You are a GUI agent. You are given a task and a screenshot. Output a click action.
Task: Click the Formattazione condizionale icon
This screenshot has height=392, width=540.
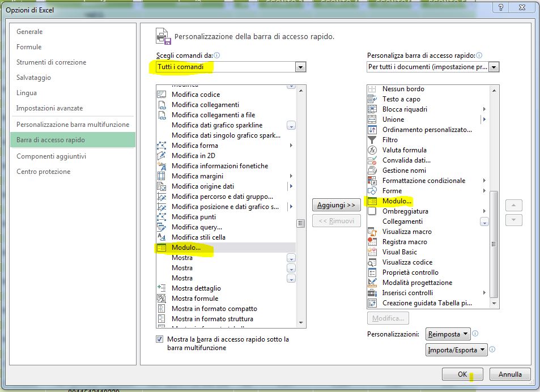click(x=372, y=181)
